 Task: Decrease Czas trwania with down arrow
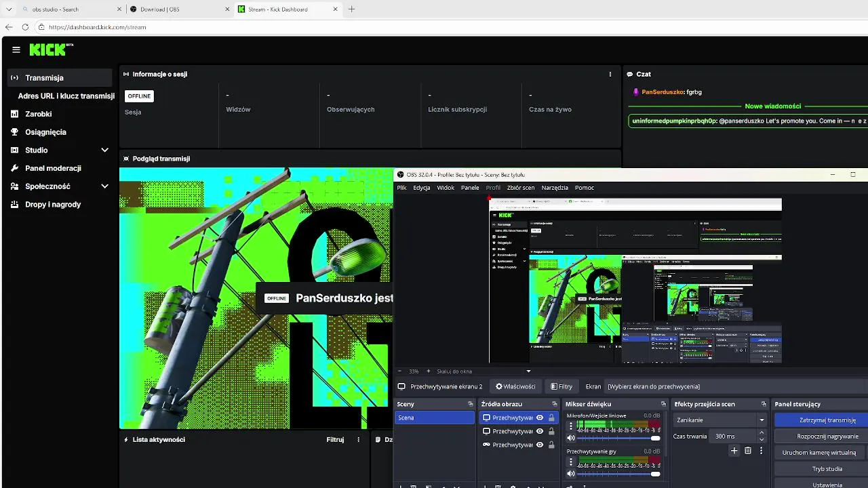coord(762,439)
